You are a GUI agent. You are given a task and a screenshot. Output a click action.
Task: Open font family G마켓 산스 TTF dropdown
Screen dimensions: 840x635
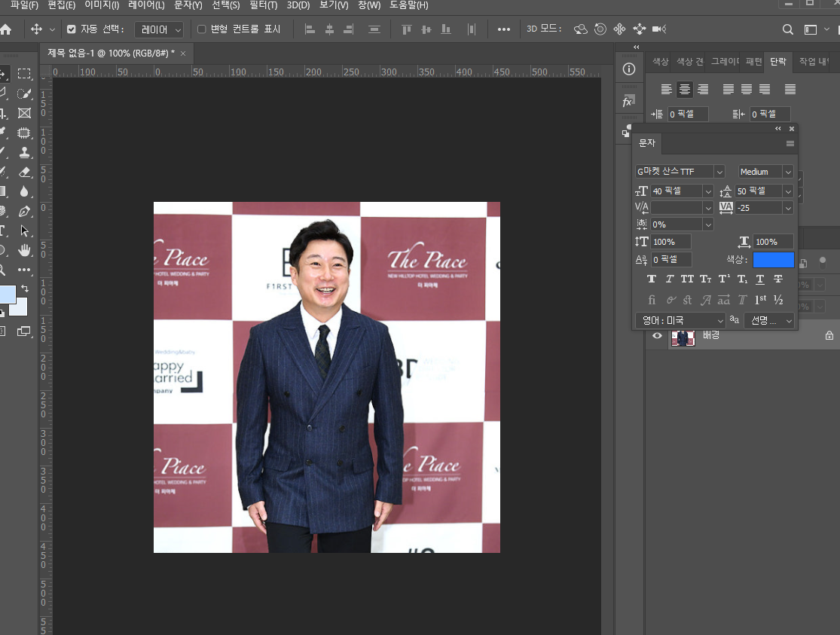719,172
